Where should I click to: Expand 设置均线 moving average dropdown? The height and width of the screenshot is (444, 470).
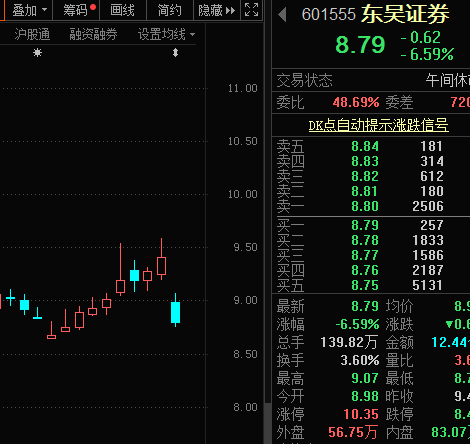pos(166,34)
